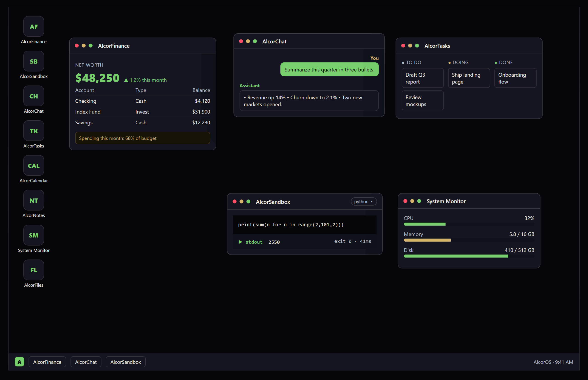Click the Review mockups task card
Screen dimensions: 588x380
(422, 101)
